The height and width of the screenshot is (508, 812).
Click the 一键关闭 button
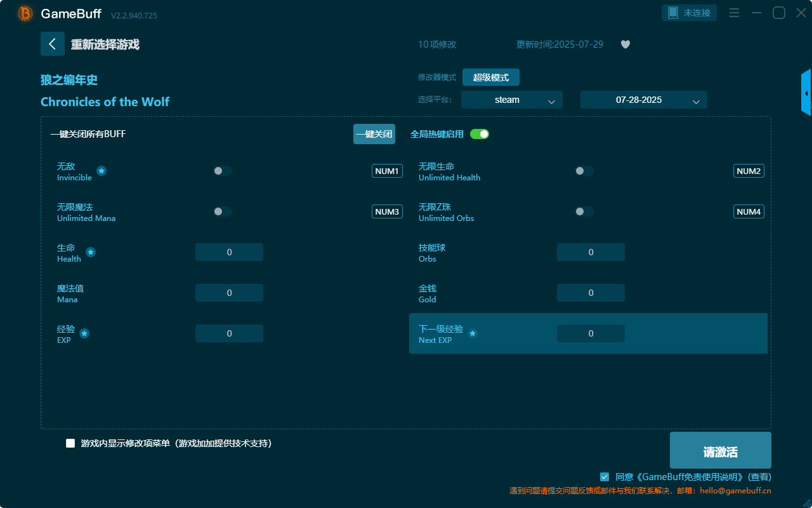[374, 134]
